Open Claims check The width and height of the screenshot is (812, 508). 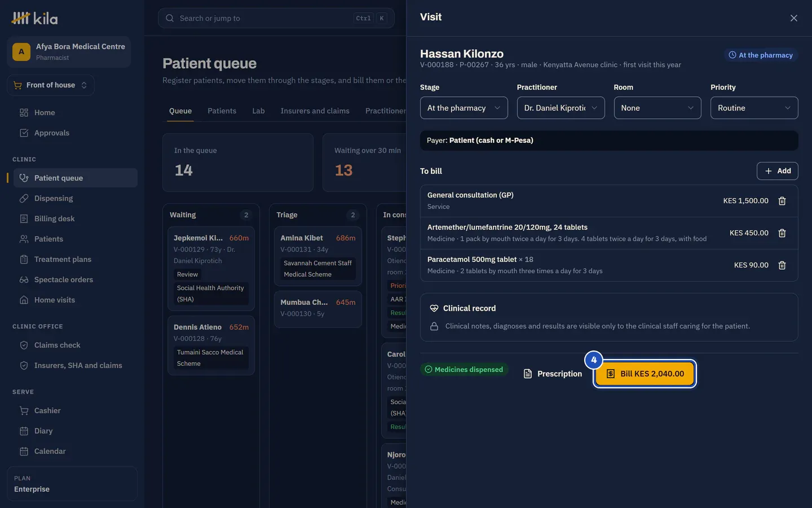tap(75, 345)
